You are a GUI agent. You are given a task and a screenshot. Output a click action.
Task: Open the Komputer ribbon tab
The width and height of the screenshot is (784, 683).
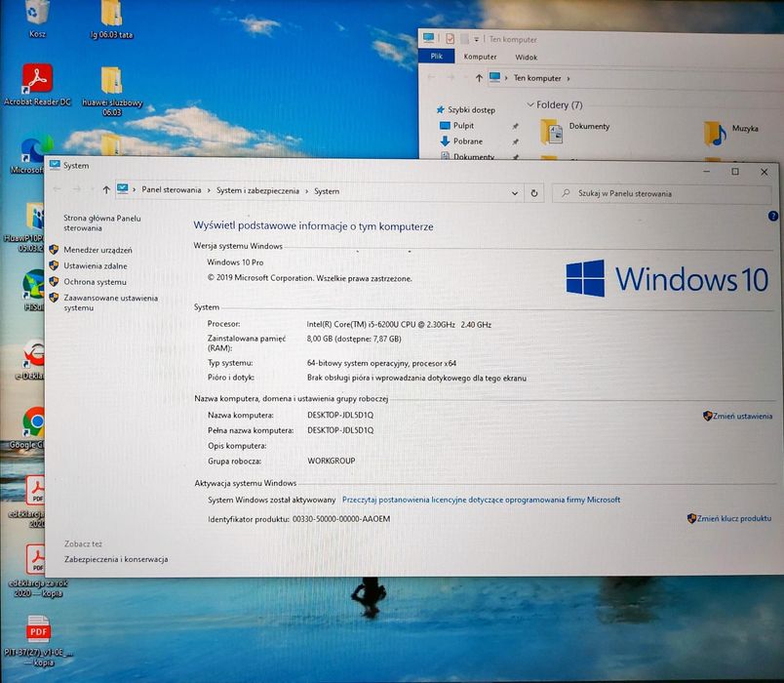480,57
